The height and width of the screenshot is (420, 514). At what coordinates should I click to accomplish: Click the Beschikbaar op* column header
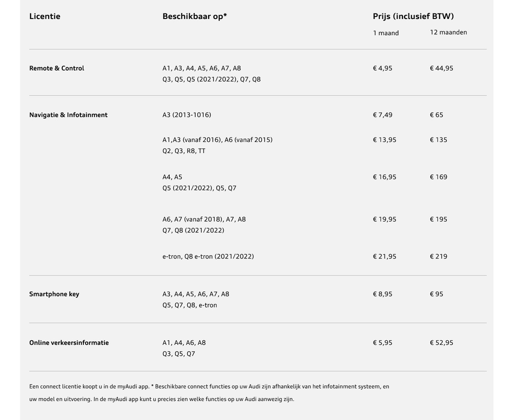tap(195, 16)
